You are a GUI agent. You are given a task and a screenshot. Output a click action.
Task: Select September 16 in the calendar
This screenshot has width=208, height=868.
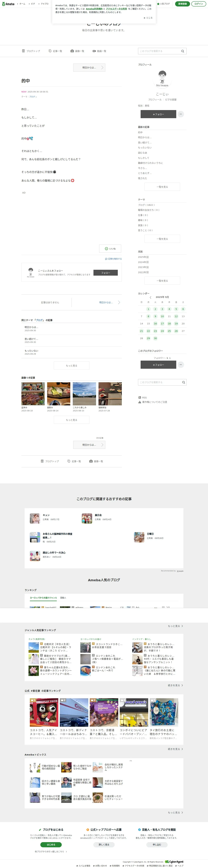pyautogui.click(x=155, y=323)
